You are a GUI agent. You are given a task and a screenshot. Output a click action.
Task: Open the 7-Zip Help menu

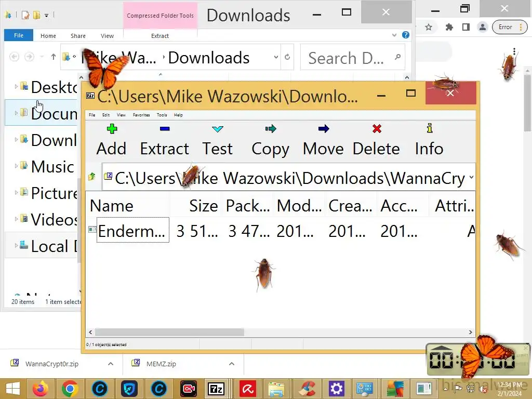[x=179, y=115]
